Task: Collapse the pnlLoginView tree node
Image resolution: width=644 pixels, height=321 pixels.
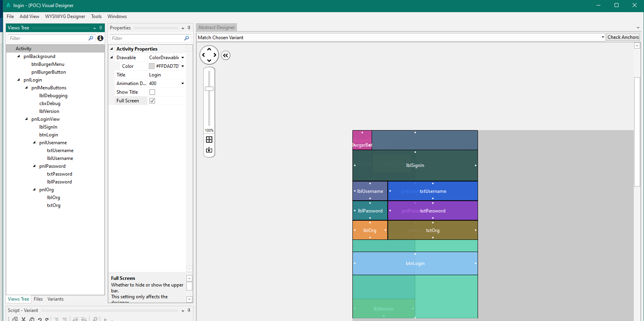Action: click(26, 119)
